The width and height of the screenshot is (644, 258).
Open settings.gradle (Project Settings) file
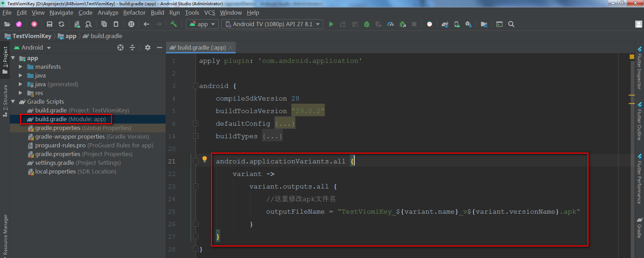[x=74, y=163]
